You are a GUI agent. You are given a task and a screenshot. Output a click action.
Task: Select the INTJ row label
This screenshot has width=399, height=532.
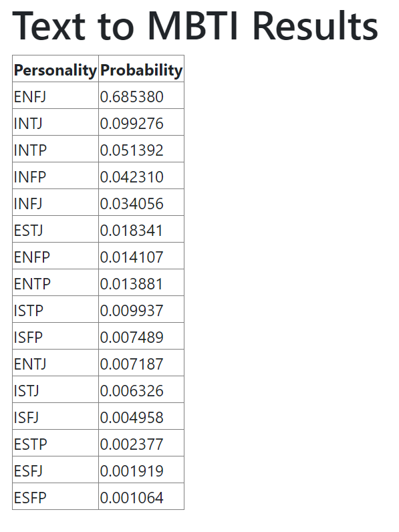tap(55, 124)
